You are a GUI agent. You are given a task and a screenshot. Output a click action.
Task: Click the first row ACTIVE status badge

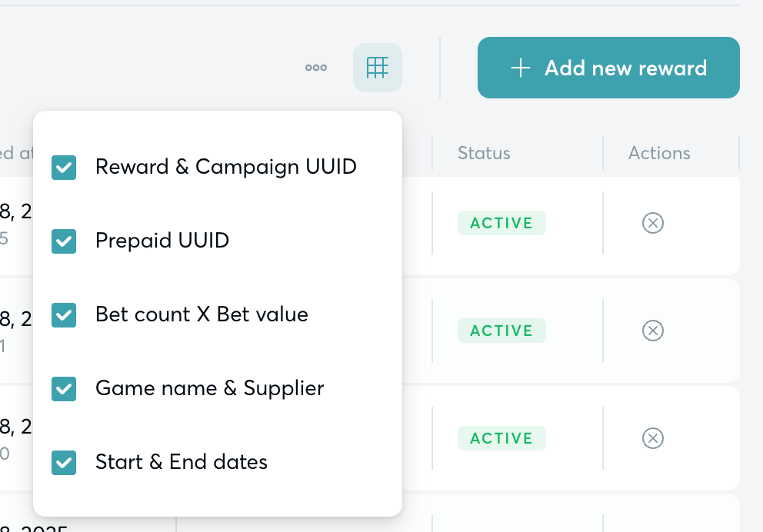501,223
